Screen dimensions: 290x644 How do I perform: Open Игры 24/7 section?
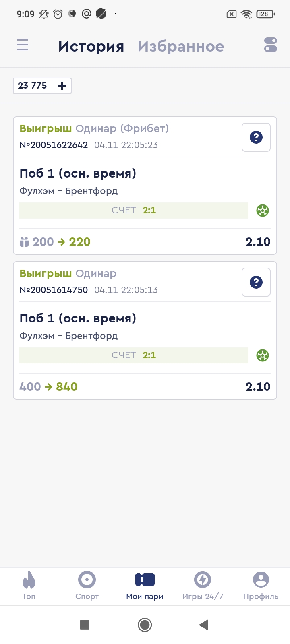coord(203,585)
